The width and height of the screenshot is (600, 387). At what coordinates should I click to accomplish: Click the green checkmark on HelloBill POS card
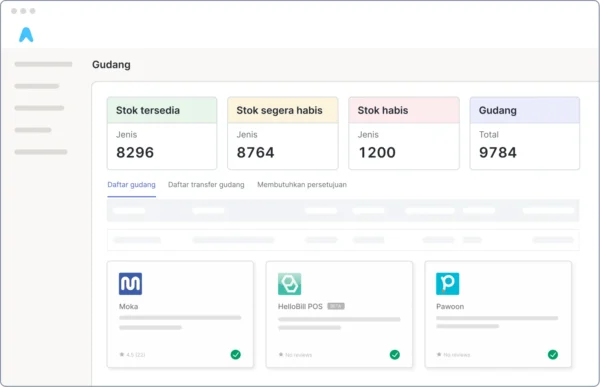coord(395,354)
